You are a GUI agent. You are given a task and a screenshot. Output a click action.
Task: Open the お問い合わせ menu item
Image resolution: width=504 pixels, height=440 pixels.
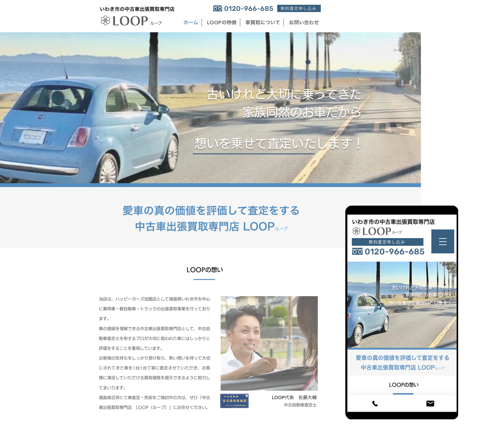click(x=304, y=22)
